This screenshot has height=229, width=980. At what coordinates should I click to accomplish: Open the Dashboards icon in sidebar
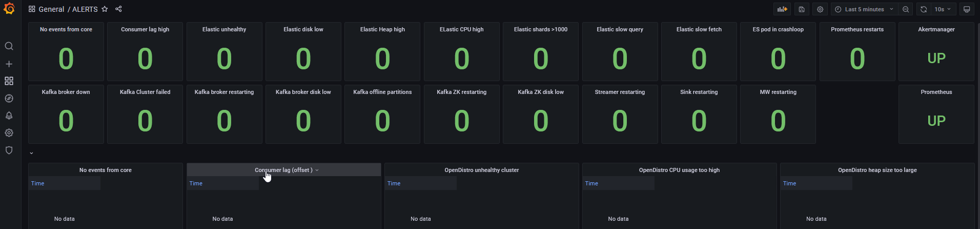pyautogui.click(x=9, y=81)
